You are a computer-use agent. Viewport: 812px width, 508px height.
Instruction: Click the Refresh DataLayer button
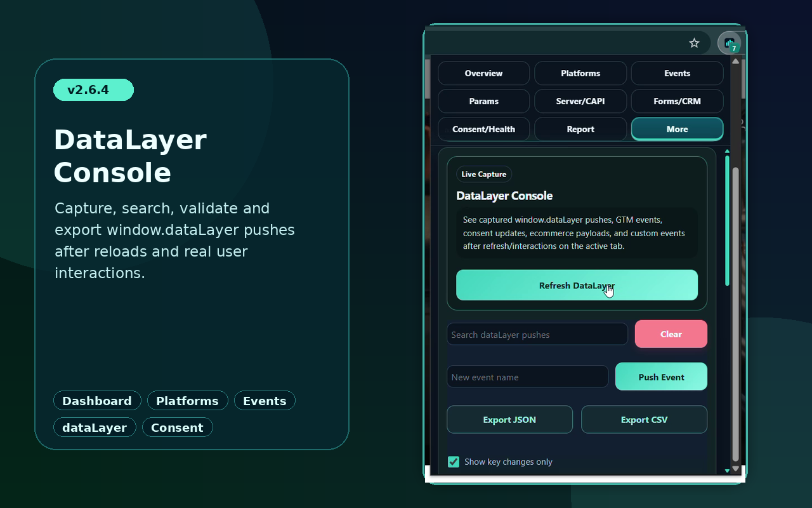click(577, 285)
